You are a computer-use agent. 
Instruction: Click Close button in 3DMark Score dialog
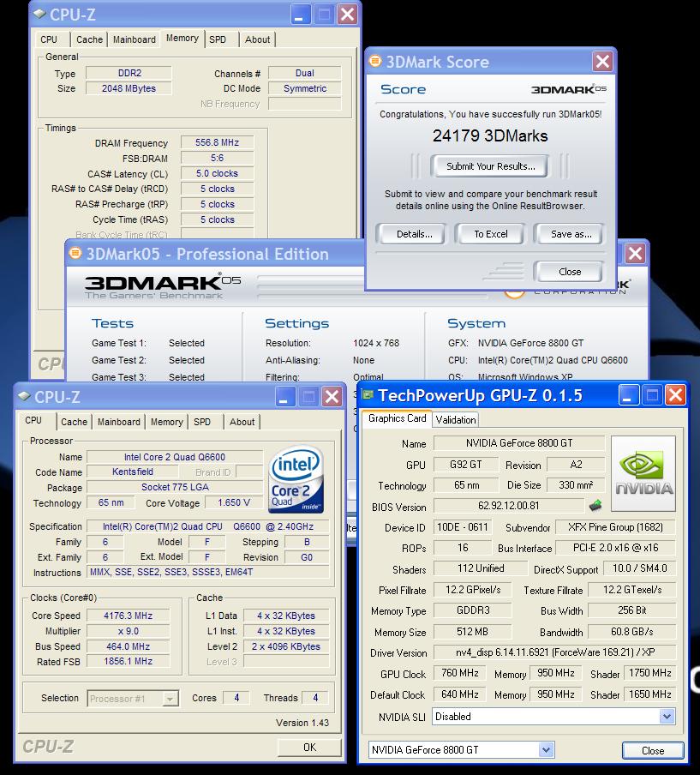(x=569, y=272)
